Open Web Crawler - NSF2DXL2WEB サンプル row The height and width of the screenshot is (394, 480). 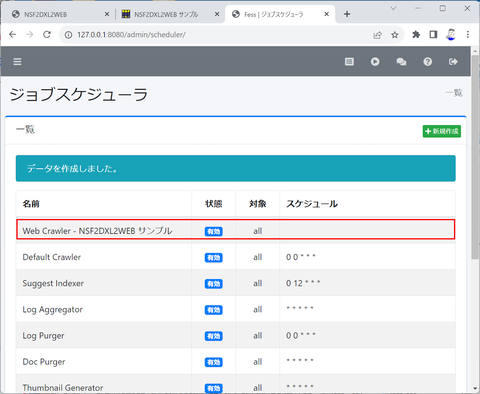point(236,229)
